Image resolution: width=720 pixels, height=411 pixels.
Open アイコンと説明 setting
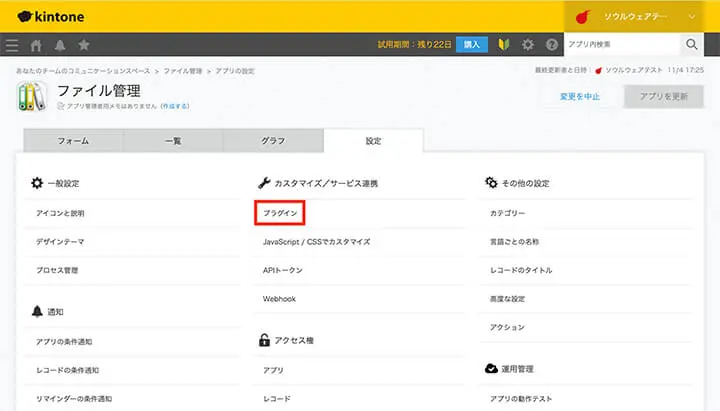click(60, 213)
